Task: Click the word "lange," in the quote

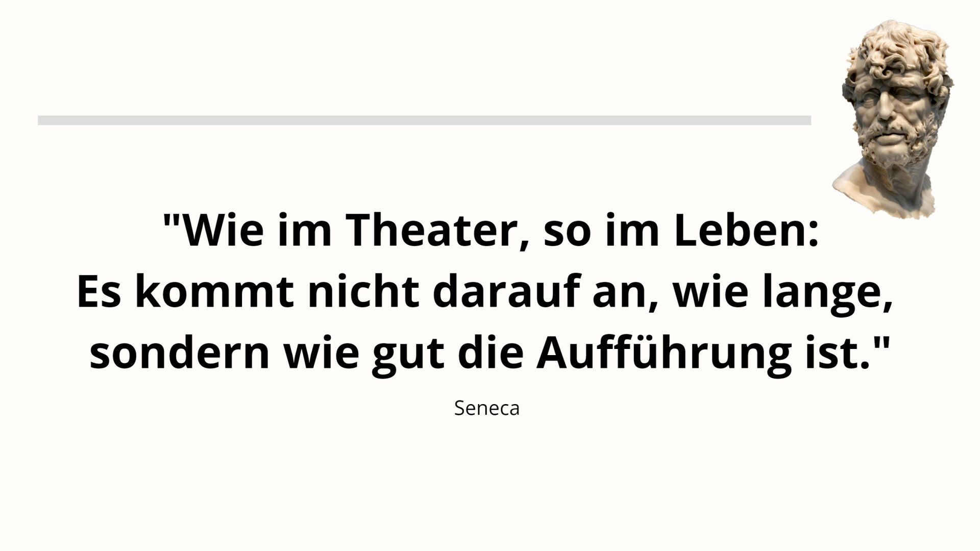Action: (827, 293)
